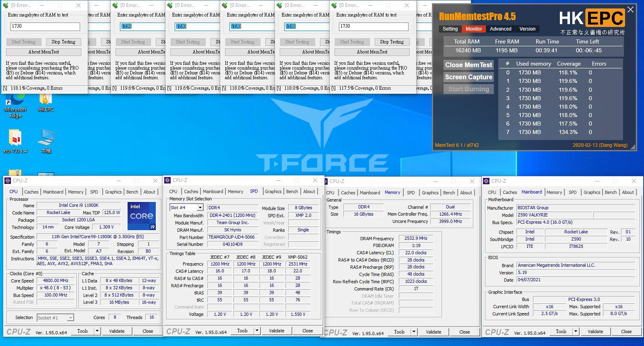
Task: Click the 2532.9 MHz DRAM Frequency value
Action: (x=416, y=238)
